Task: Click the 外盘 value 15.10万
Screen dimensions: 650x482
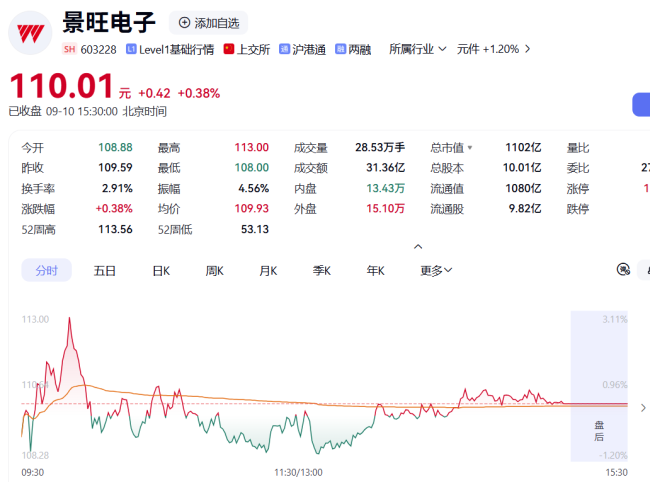Action: (x=386, y=208)
